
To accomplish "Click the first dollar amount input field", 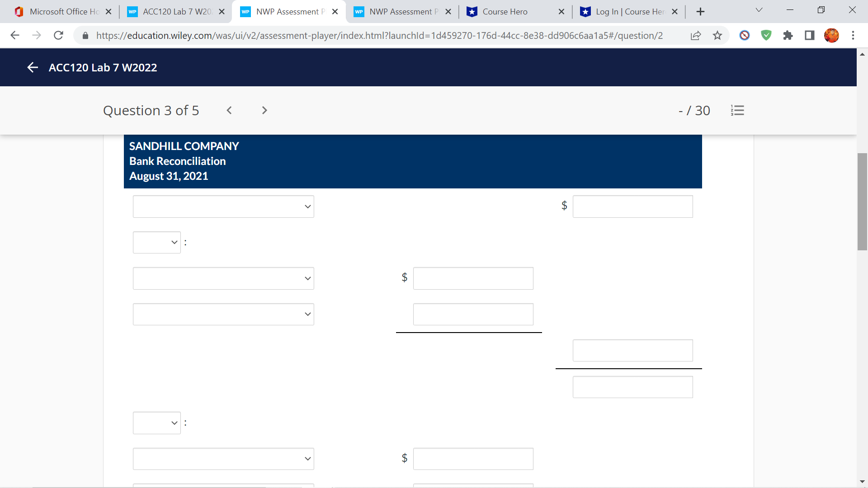I will tap(632, 206).
